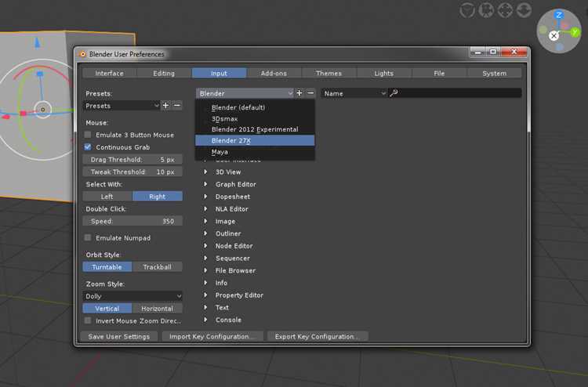Click the second viewport navigation icon at top right

coord(486,10)
